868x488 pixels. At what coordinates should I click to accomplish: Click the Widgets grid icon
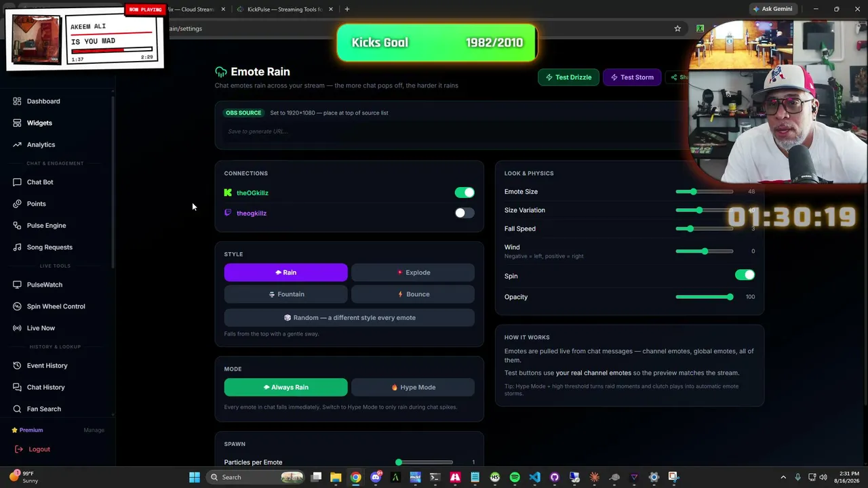[17, 123]
